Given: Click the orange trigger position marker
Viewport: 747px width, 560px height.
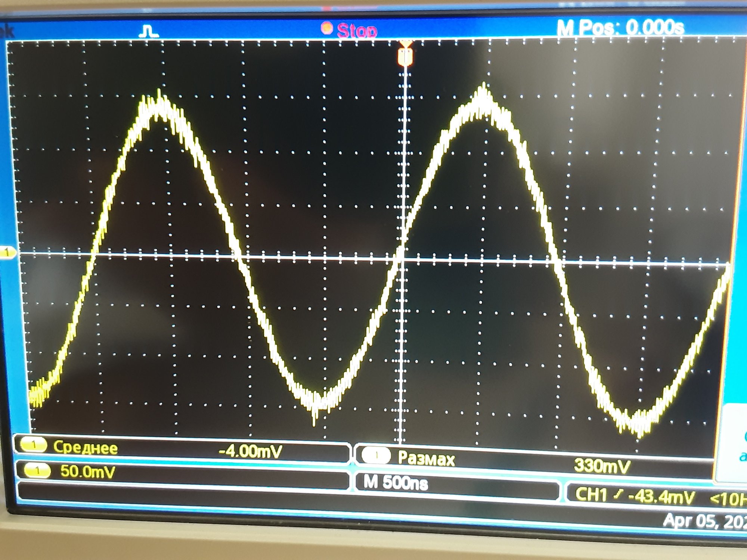Looking at the screenshot, I should [x=405, y=56].
